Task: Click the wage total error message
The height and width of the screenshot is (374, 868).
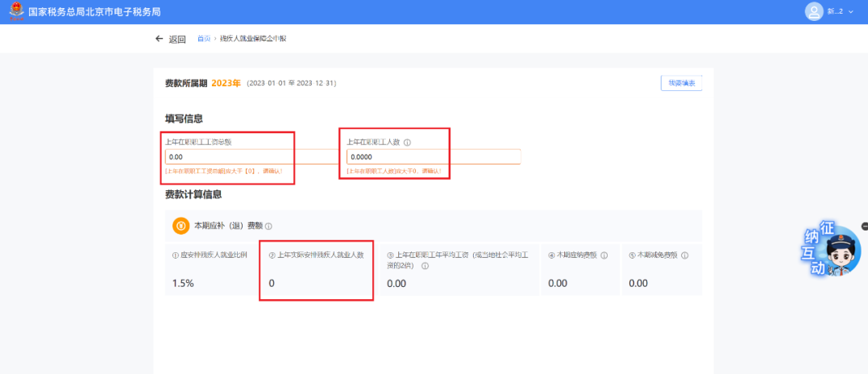Action: point(224,171)
